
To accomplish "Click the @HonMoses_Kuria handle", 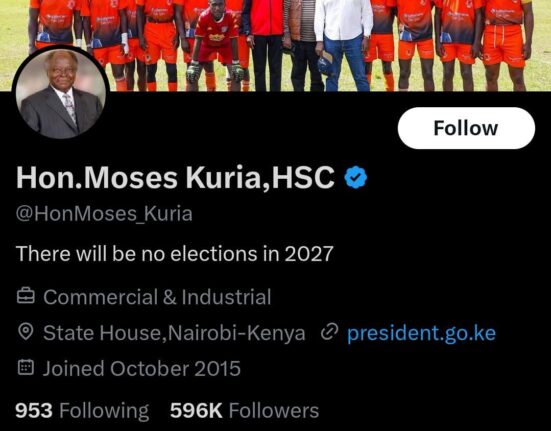I will tap(104, 214).
